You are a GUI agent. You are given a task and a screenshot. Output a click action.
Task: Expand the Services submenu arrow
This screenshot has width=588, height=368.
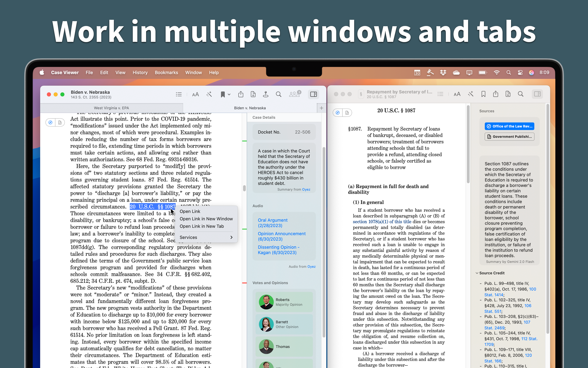231,237
